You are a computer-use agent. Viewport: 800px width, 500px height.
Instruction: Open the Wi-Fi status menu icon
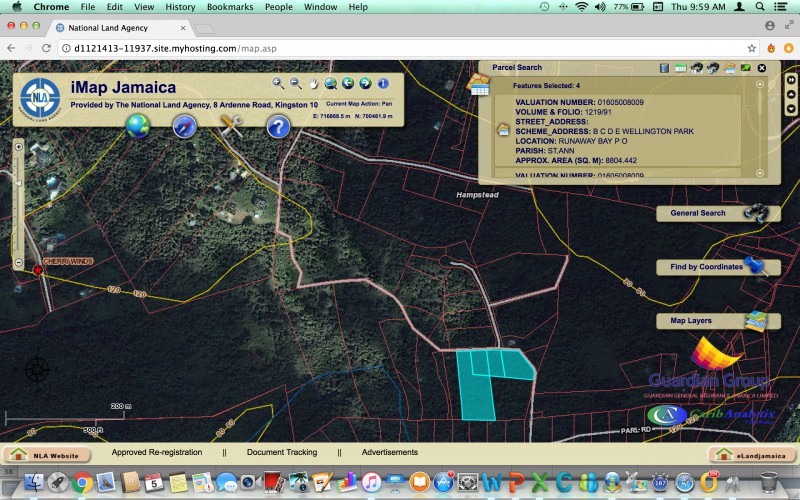(x=581, y=7)
